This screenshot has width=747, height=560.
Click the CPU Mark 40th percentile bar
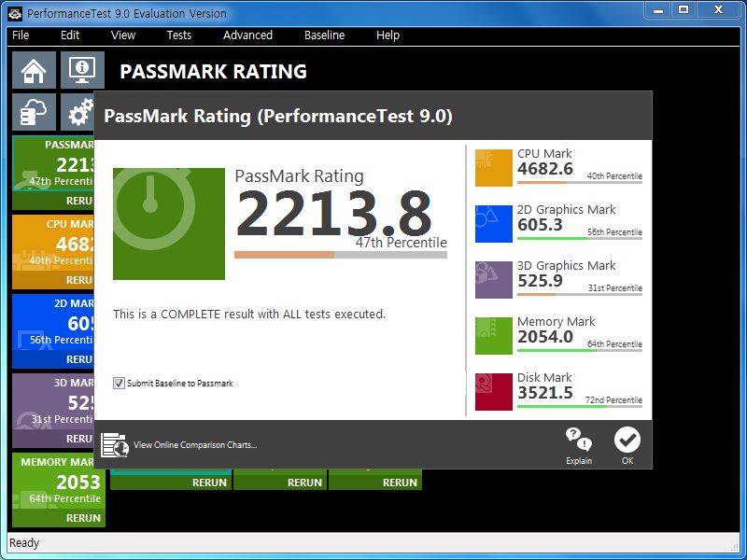580,182
